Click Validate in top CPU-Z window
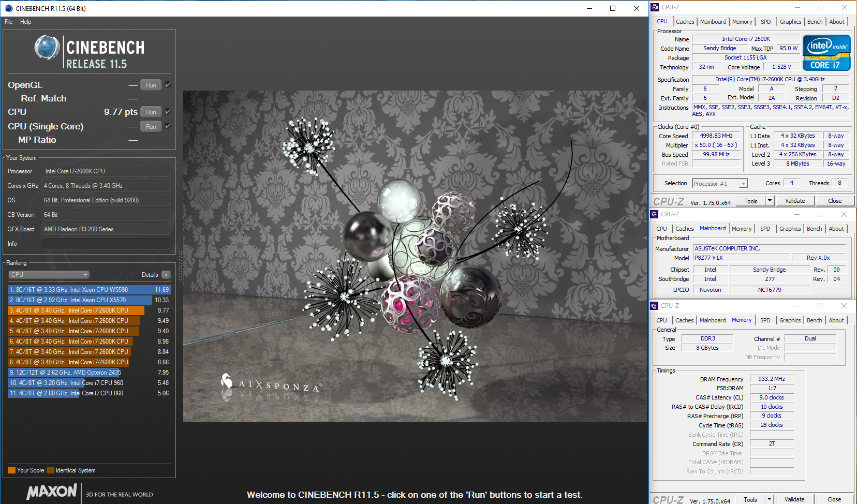The width and height of the screenshot is (857, 504). click(795, 201)
